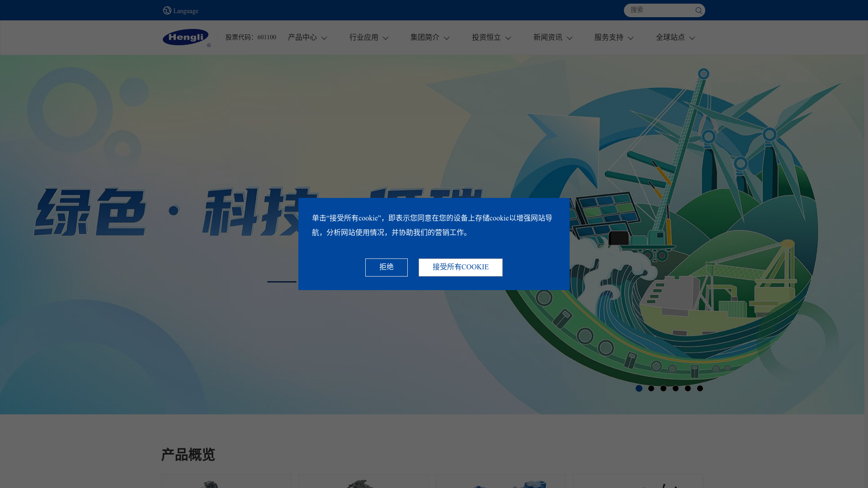Click the 股票代码 601100 text
This screenshot has width=868, height=488.
point(251,38)
